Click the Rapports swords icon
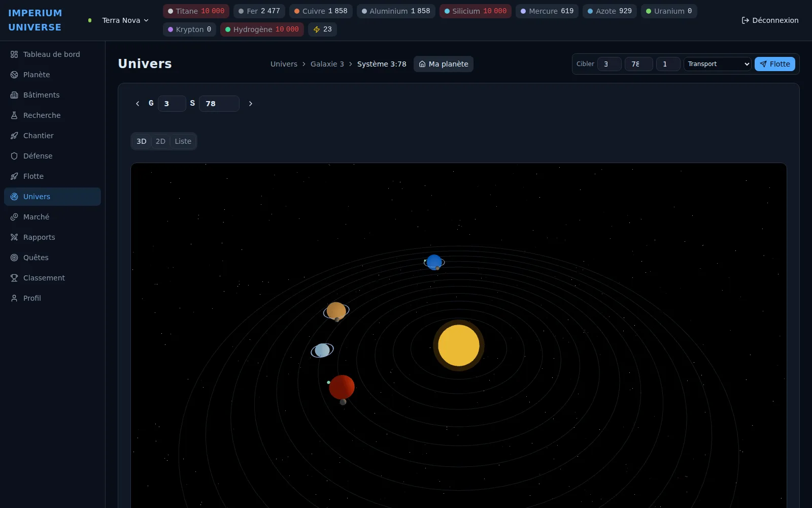The image size is (812, 508). 14,237
